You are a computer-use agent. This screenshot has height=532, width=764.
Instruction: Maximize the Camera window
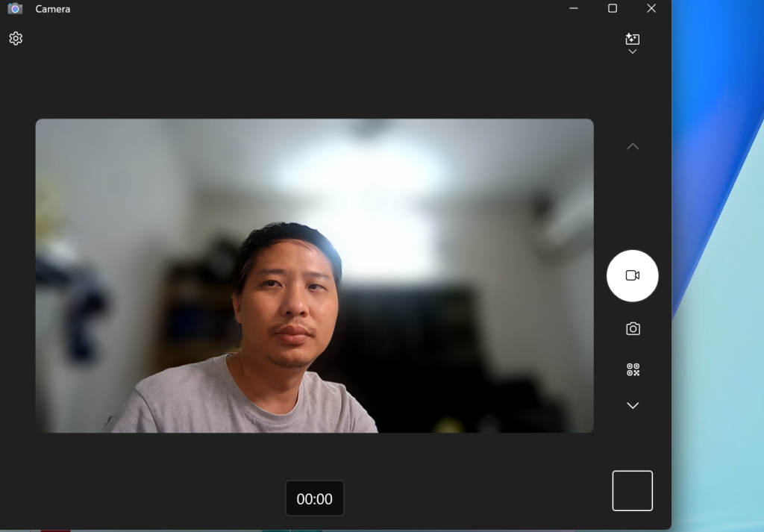coord(613,9)
